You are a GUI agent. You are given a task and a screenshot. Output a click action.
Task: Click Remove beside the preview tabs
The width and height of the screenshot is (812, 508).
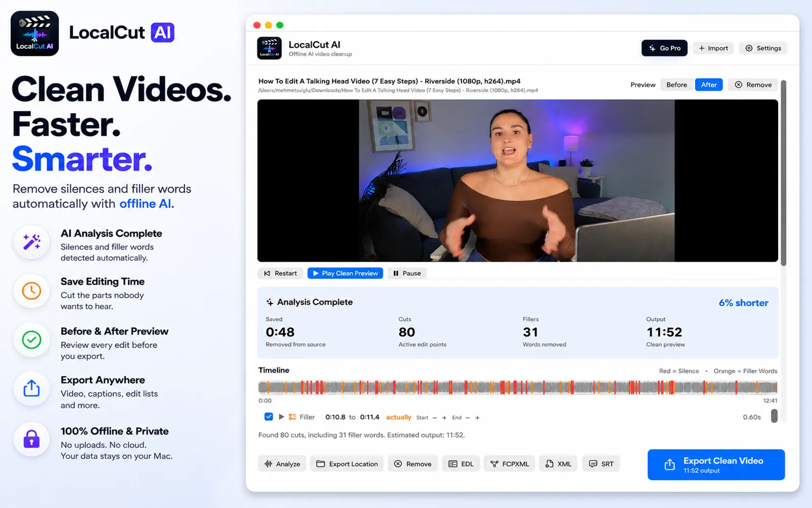click(753, 85)
